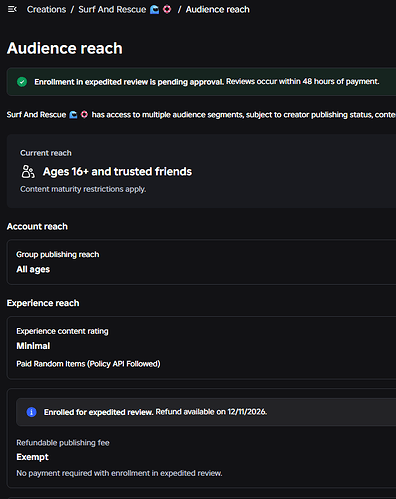Viewport: 396px width, 499px height.
Task: Click the wave emoji icon in the breadcrumb
Action: [x=154, y=9]
